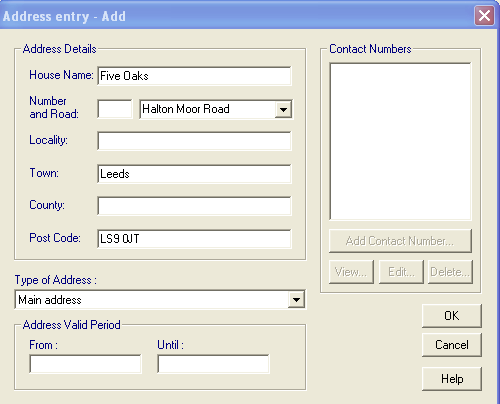Expand the Type of Address dropdown
The height and width of the screenshot is (404, 500).
[x=296, y=300]
